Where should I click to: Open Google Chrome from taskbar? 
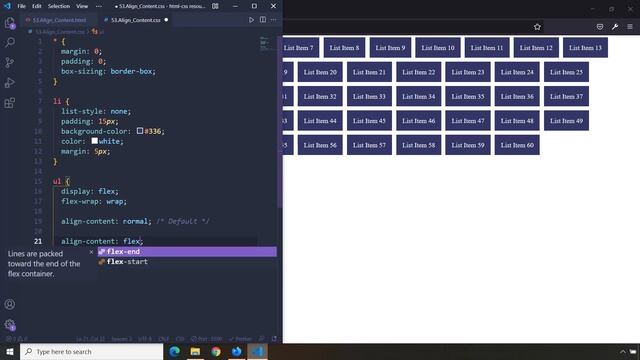tap(216, 351)
